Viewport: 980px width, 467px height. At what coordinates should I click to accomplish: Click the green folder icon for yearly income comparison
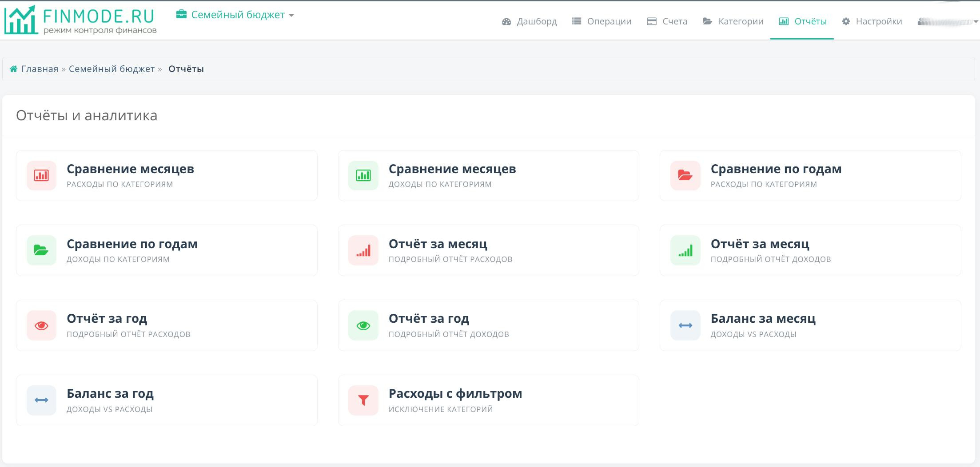pos(41,250)
